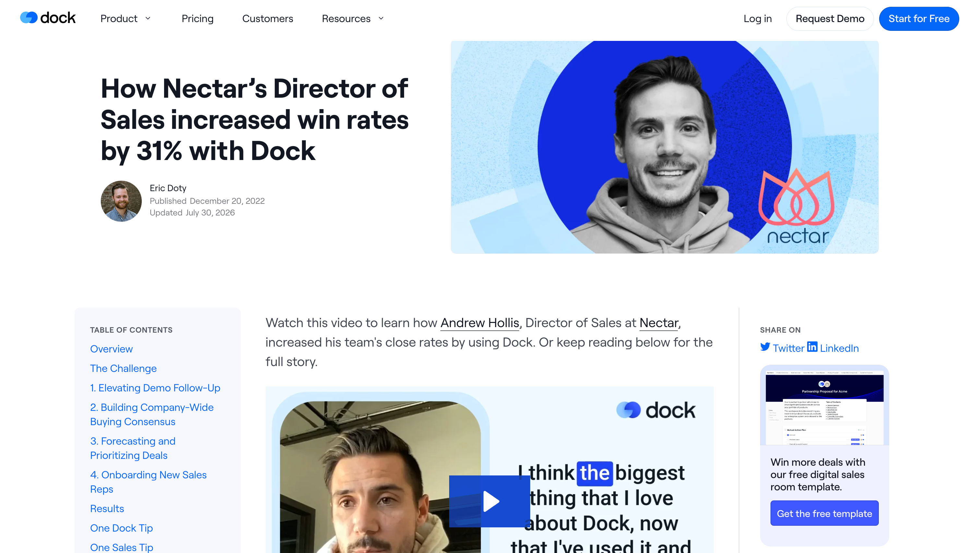This screenshot has width=980, height=553.
Task: Click the TABLE OF CONTENTS heading
Action: (x=131, y=330)
